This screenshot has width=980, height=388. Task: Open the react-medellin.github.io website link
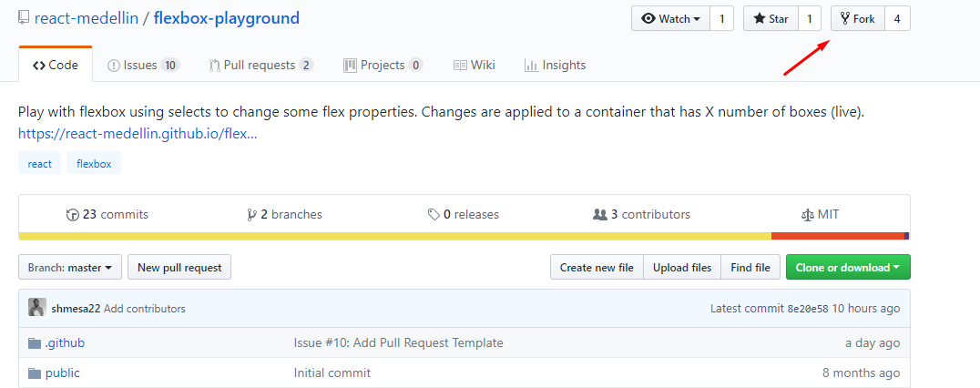[138, 133]
